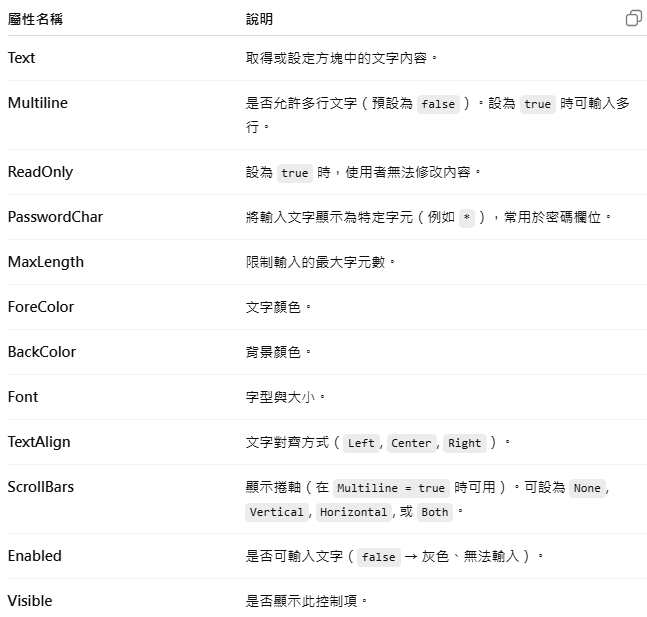Click the ForeColor property name
This screenshot has width=647, height=617.
tap(41, 307)
